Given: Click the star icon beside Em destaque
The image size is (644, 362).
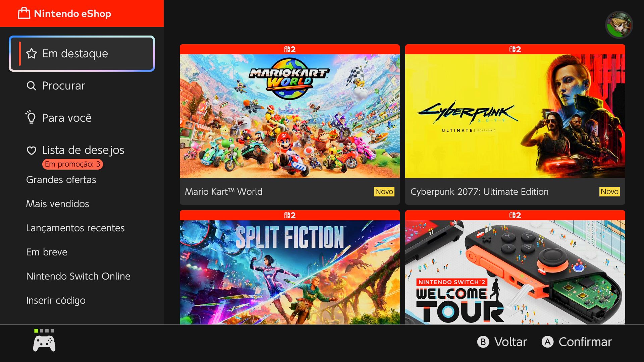Looking at the screenshot, I should pyautogui.click(x=32, y=54).
